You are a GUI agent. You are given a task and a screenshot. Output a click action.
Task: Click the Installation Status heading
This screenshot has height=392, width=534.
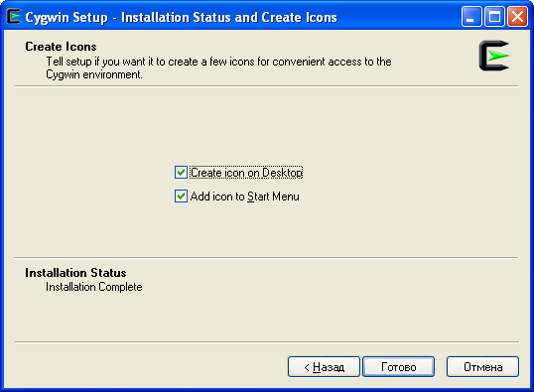75,273
